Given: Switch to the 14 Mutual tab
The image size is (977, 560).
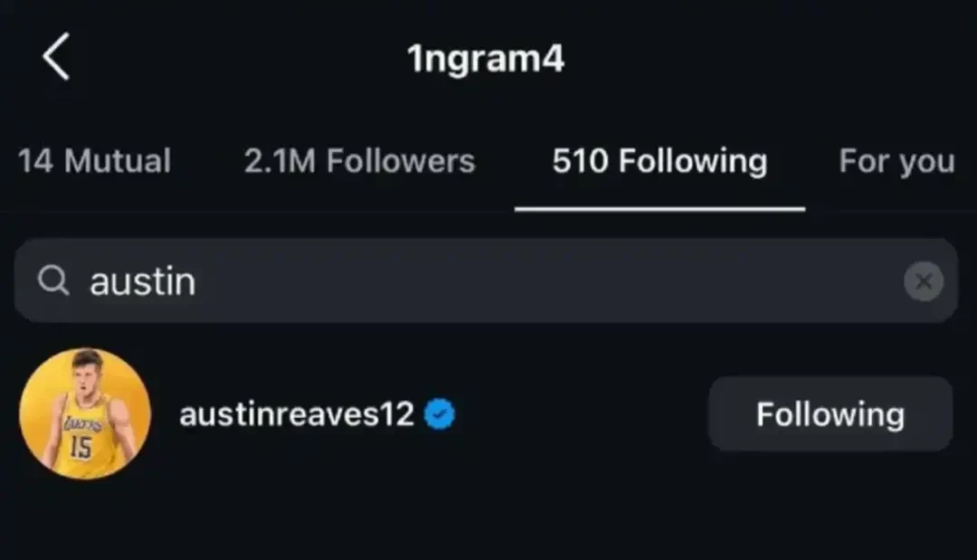Looking at the screenshot, I should click(94, 161).
